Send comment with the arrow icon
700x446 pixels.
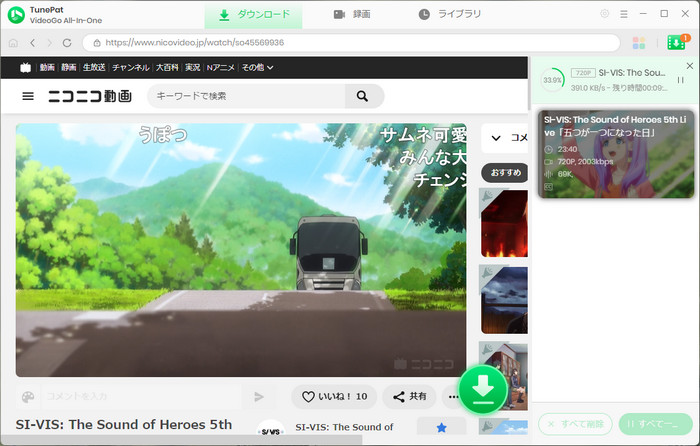pyautogui.click(x=259, y=396)
